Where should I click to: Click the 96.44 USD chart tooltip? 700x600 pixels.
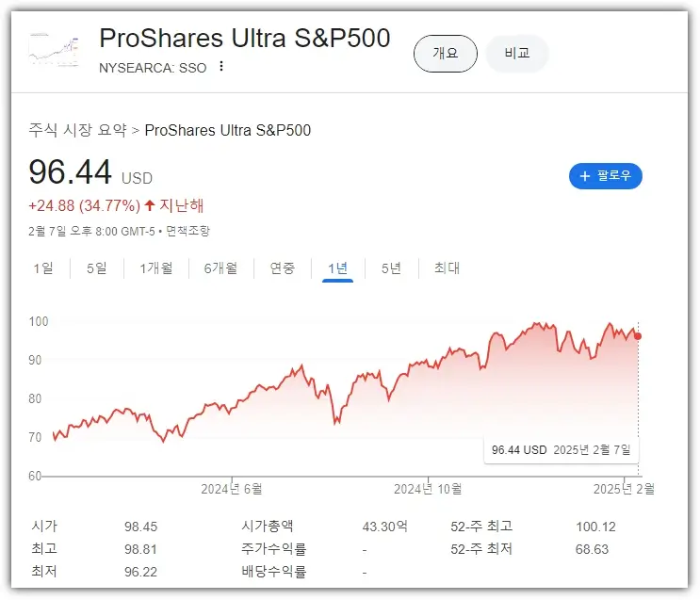(562, 450)
